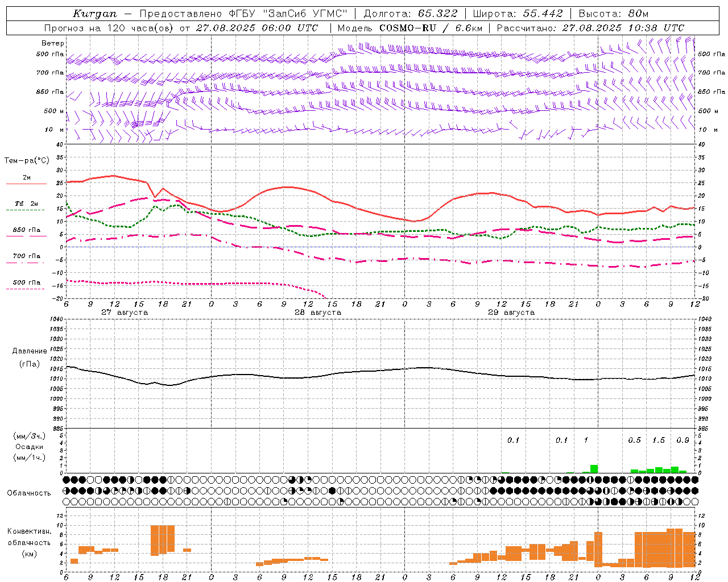Click the 1.5 precipitation amount value
728x582 pixels.
point(659,440)
